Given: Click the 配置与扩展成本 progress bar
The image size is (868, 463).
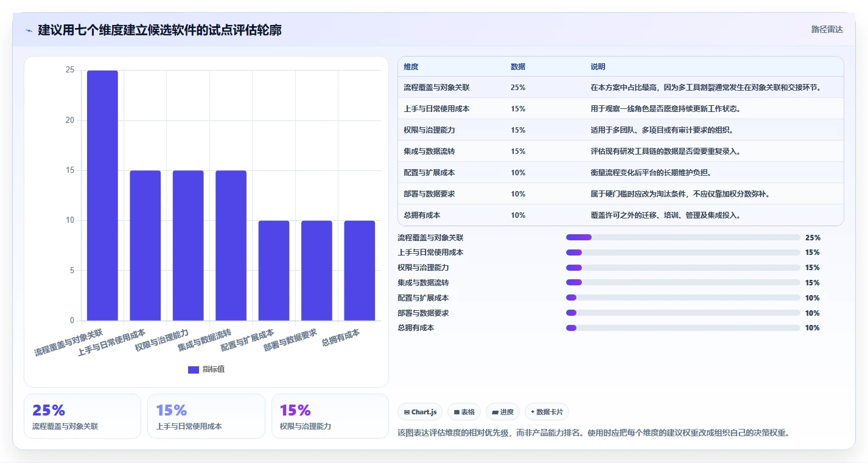Looking at the screenshot, I should click(x=683, y=298).
